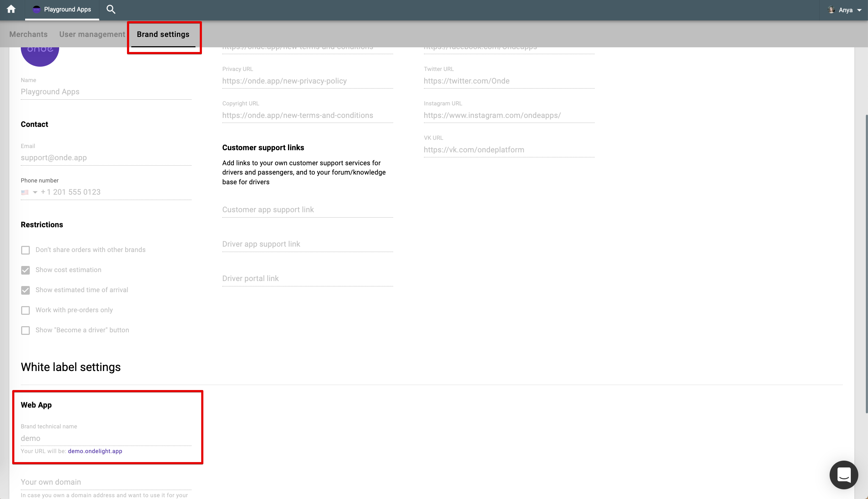Click the Playground Apps logo icon
Image resolution: width=868 pixels, height=499 pixels.
[36, 9]
